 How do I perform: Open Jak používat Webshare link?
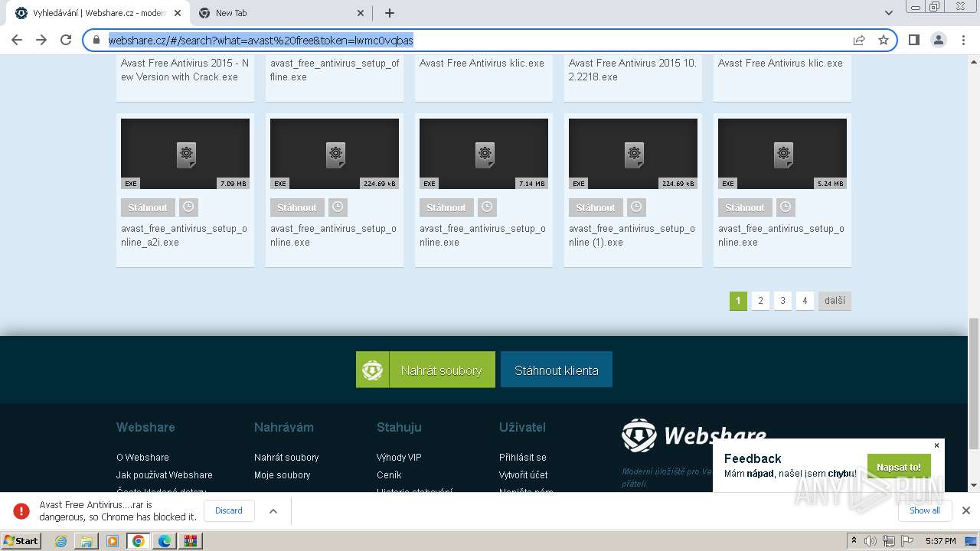pyautogui.click(x=165, y=474)
